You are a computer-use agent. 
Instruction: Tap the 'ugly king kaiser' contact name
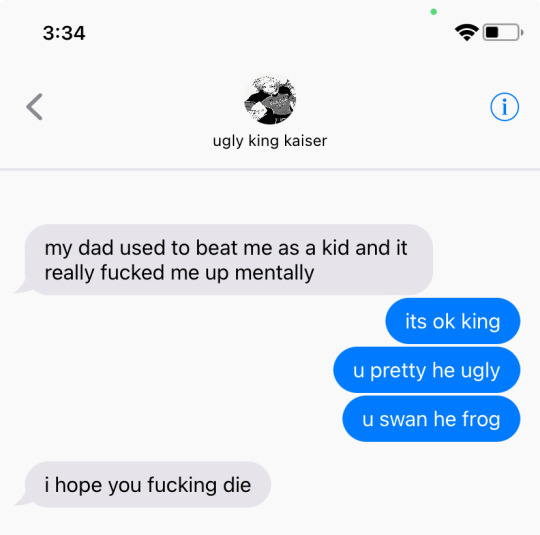270,141
